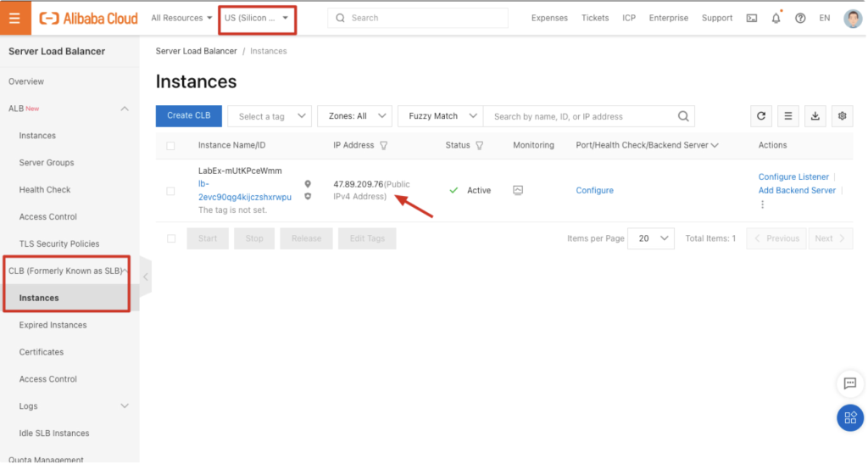Click the location pin icon beside instance ID
Viewport: 868px width, 464px height.
[x=308, y=184]
